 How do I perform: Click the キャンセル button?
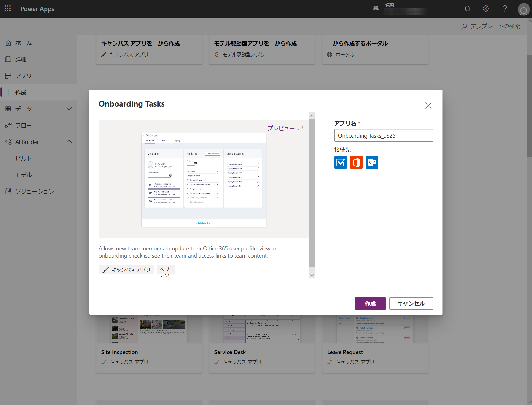(411, 304)
